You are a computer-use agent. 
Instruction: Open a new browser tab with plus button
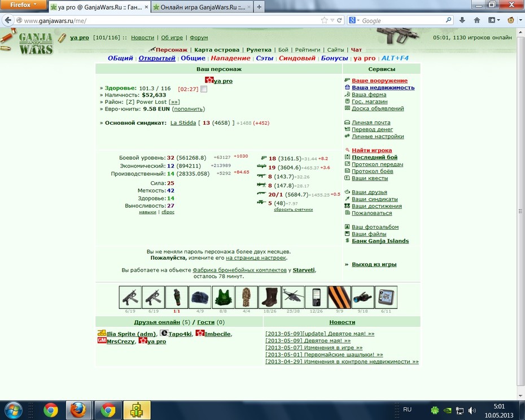click(259, 7)
